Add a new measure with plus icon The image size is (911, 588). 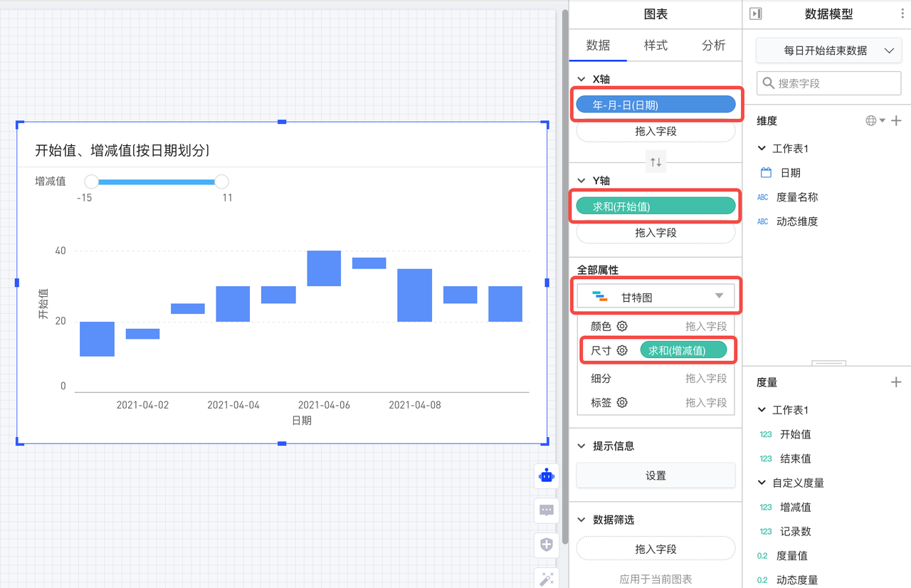click(x=896, y=382)
